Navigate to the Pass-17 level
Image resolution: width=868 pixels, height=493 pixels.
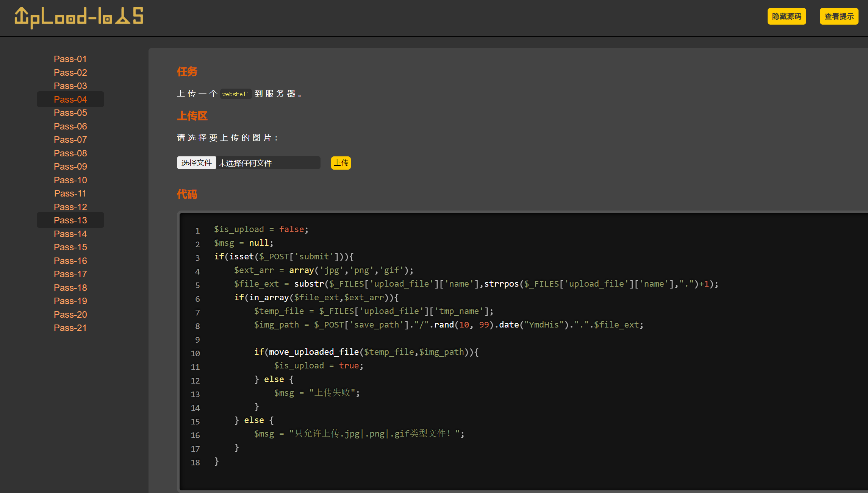click(x=70, y=274)
